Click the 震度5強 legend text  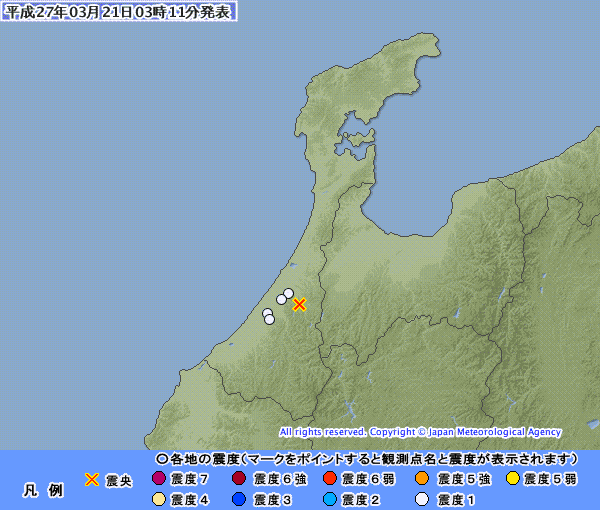(464, 479)
